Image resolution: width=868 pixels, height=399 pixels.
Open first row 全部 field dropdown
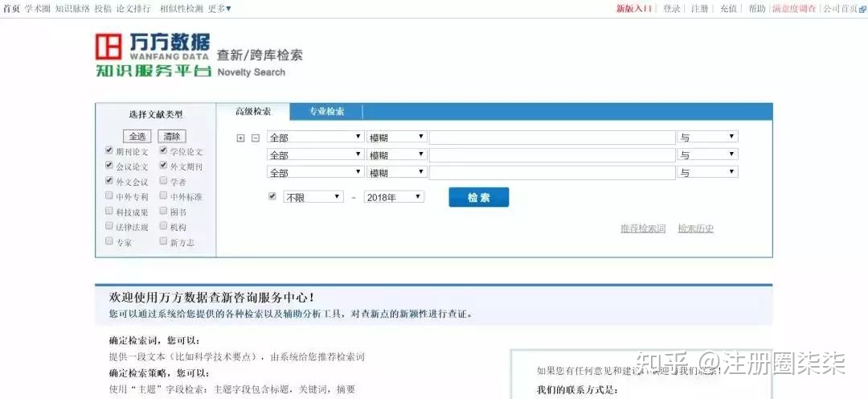316,138
